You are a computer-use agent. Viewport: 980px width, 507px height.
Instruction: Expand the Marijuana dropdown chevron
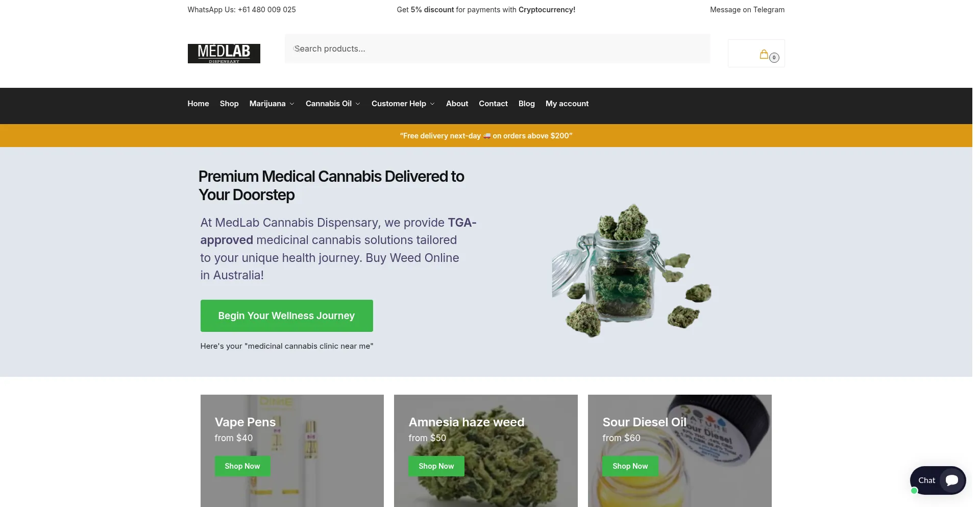292,104
